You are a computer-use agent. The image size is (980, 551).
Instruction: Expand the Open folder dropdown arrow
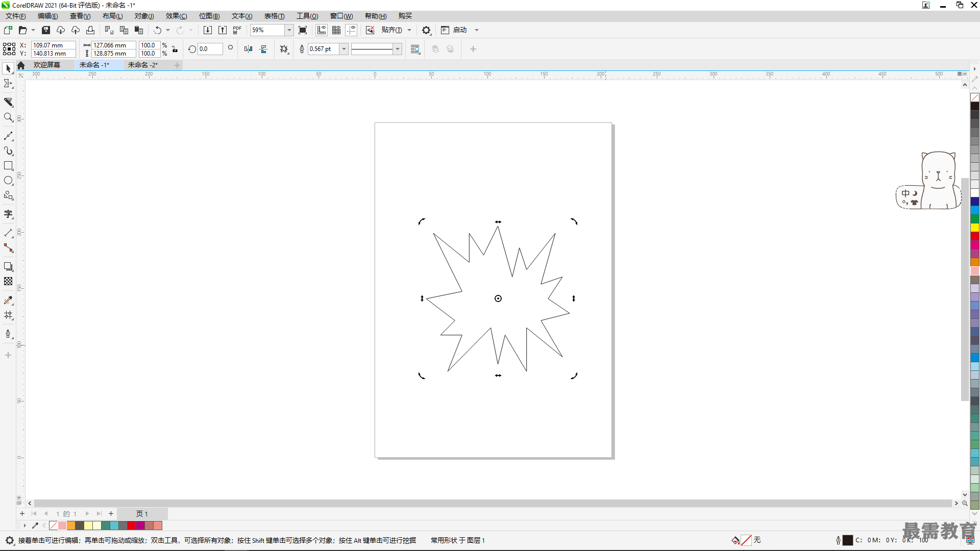click(33, 30)
